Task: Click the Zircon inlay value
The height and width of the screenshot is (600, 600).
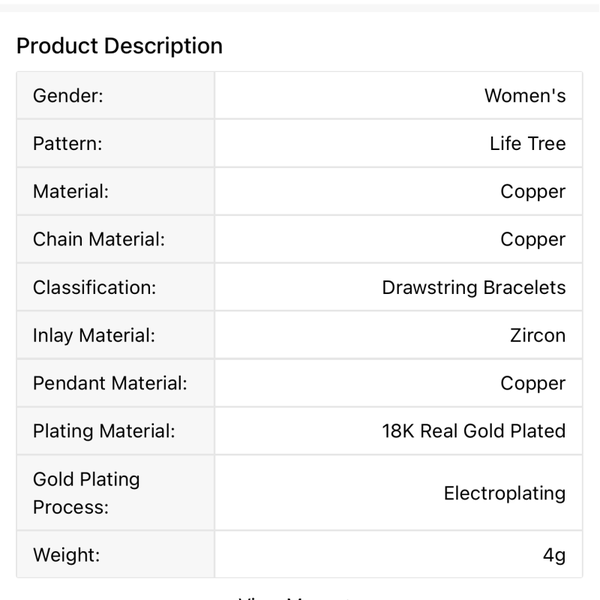Action: [537, 336]
